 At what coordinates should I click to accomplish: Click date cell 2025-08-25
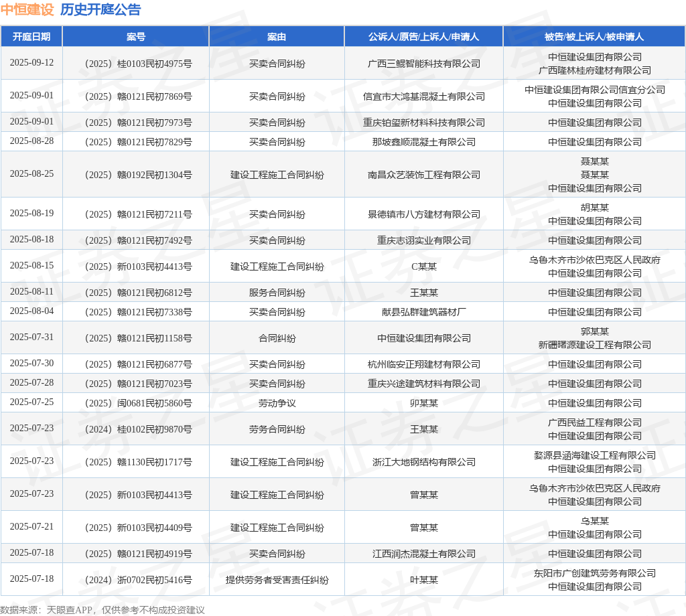coord(31,173)
